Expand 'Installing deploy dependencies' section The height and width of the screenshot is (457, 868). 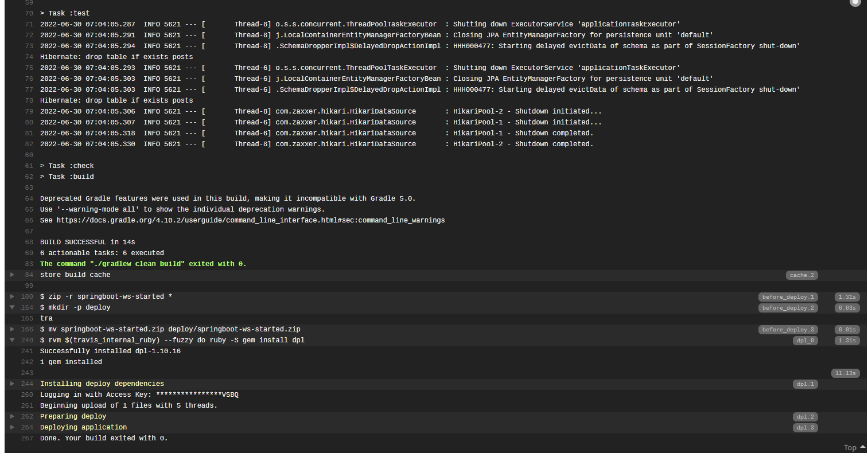[x=12, y=384]
